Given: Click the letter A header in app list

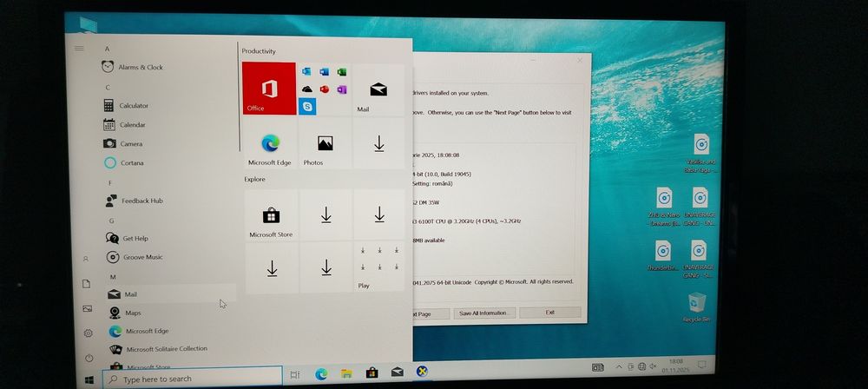Looking at the screenshot, I should (x=107, y=49).
